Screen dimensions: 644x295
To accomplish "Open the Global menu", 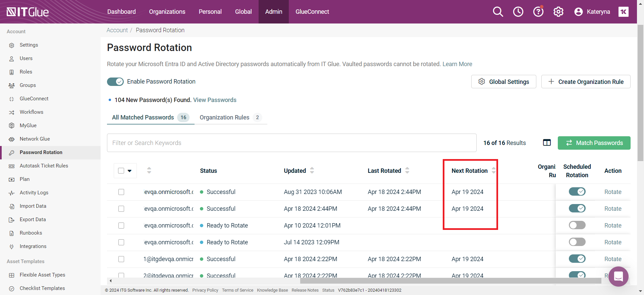I will pos(243,12).
